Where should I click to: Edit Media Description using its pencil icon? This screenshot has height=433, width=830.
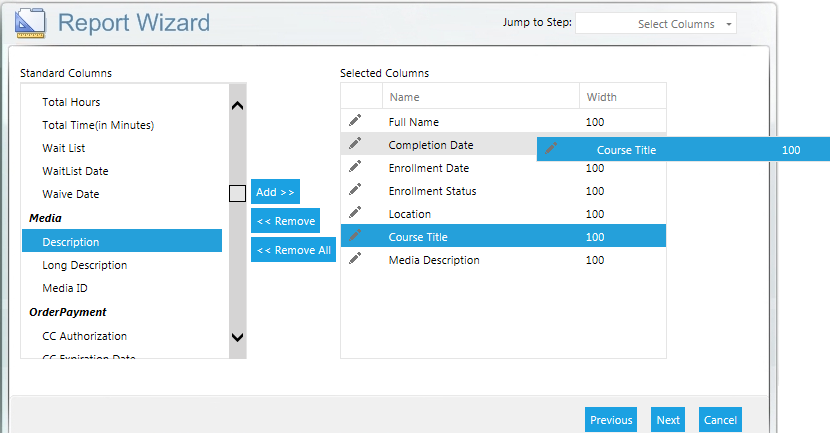tap(355, 259)
